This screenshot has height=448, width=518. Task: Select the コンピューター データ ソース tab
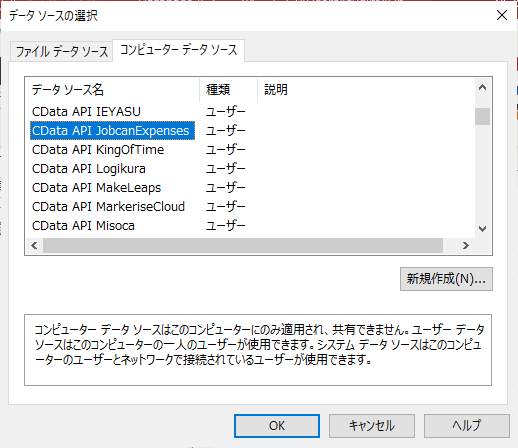(x=178, y=50)
